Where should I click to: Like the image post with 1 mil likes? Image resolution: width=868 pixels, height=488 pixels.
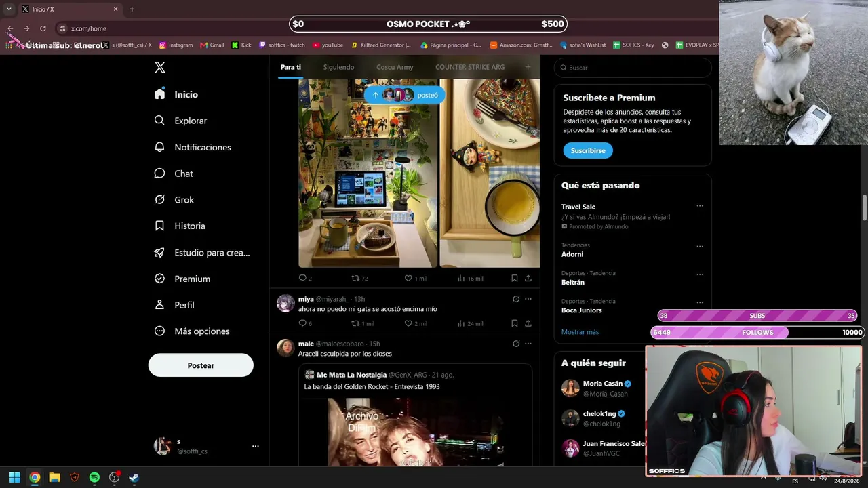coord(416,279)
